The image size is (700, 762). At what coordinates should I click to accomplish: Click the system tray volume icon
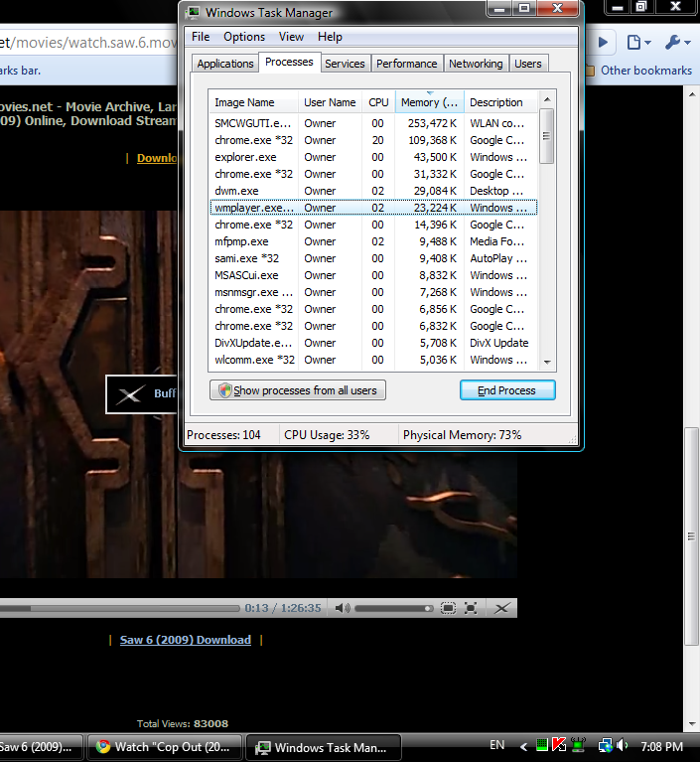click(622, 745)
